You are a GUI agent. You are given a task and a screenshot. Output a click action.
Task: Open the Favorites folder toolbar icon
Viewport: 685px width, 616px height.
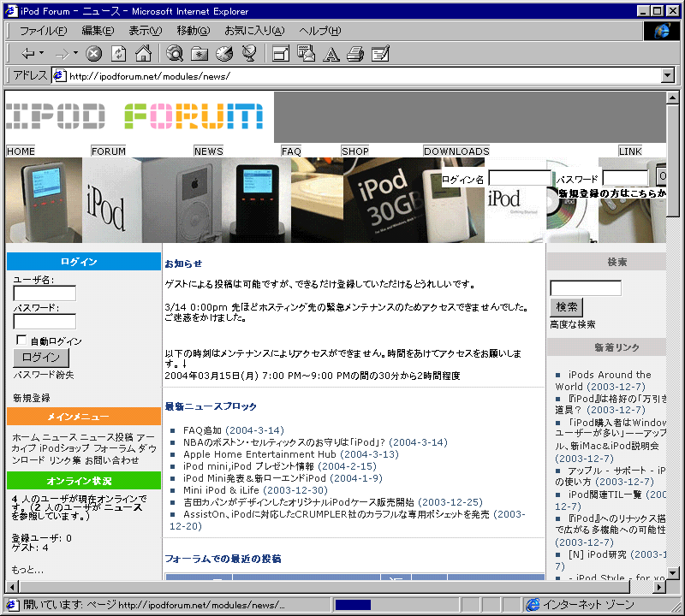pyautogui.click(x=200, y=54)
